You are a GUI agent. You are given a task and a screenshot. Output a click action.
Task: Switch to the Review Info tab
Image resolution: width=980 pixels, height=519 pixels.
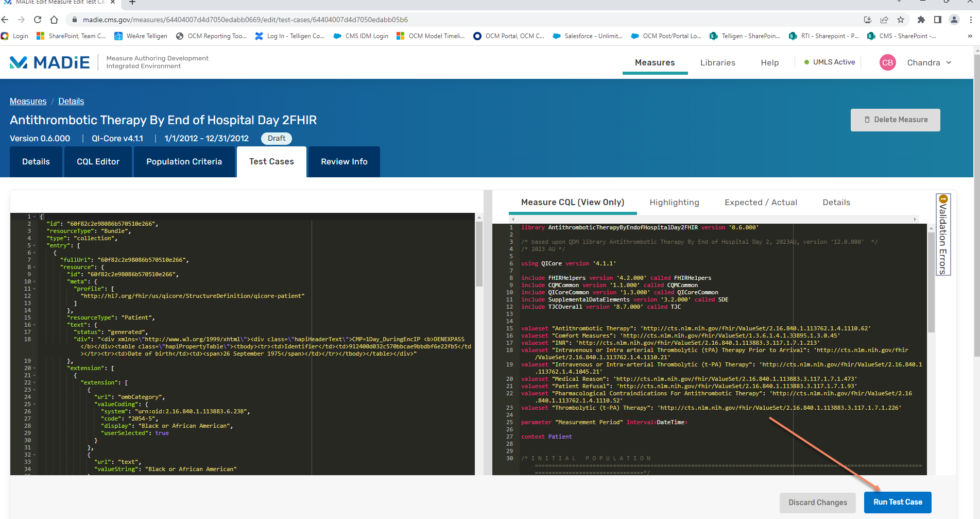[x=344, y=162]
